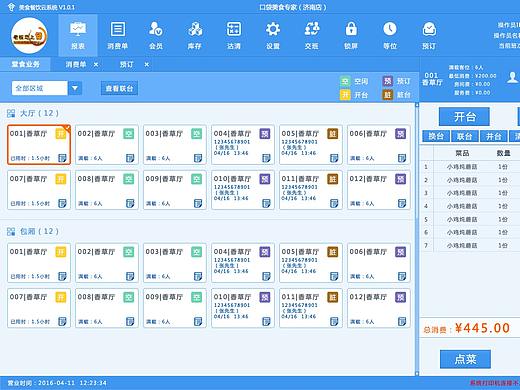
Task: Open the note icon on 大厅 table 009
Action: [x=198, y=203]
